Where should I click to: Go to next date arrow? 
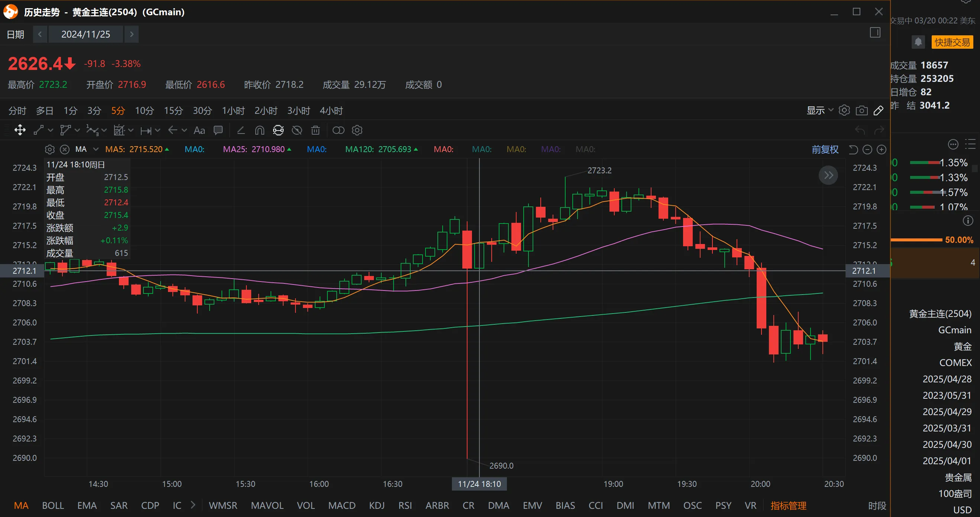pos(132,34)
